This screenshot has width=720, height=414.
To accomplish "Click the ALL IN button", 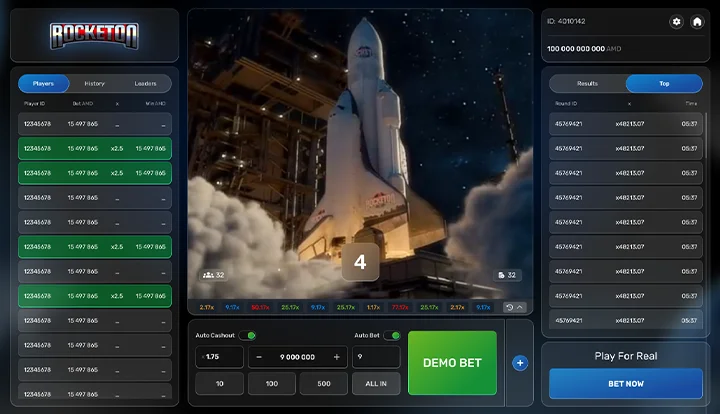I will click(x=376, y=384).
